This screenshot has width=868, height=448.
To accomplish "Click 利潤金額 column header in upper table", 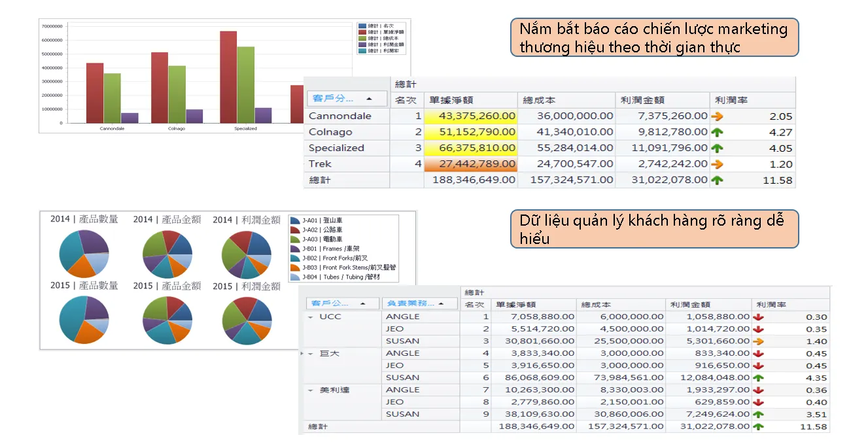I will click(663, 100).
